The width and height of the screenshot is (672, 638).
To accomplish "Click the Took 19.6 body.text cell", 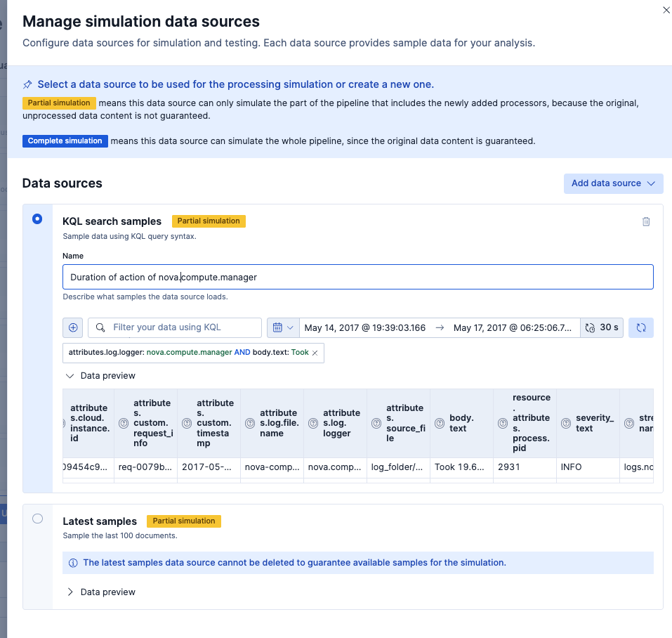I will pos(461,467).
